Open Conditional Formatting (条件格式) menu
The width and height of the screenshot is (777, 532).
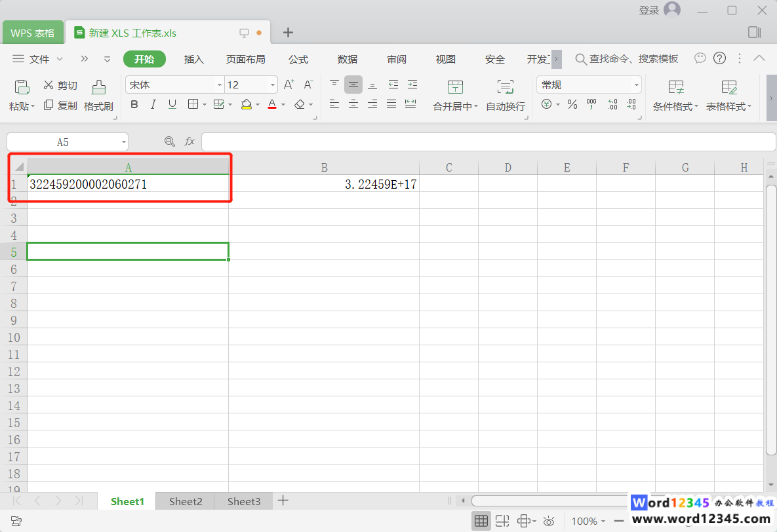tap(675, 95)
